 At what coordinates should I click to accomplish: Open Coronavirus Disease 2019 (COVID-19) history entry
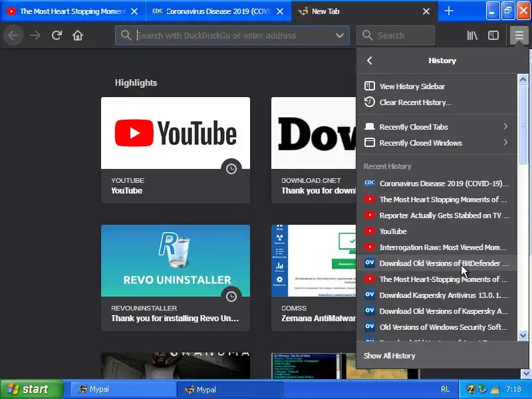437,184
